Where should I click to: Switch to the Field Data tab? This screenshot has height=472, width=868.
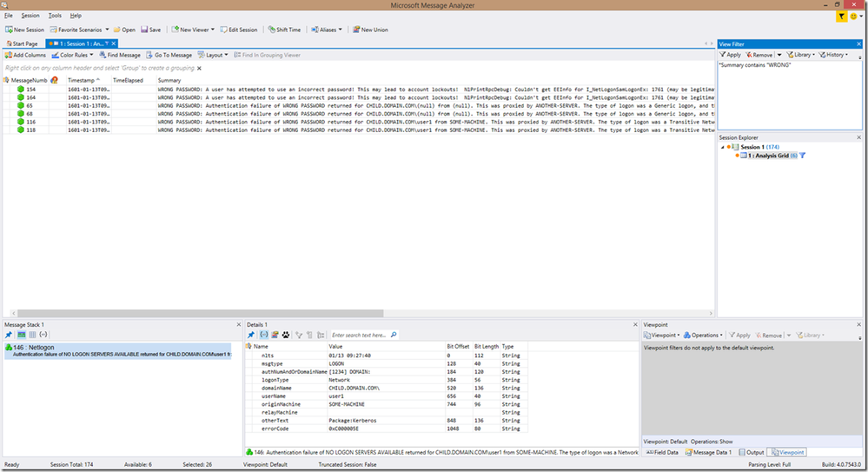[x=663, y=452]
